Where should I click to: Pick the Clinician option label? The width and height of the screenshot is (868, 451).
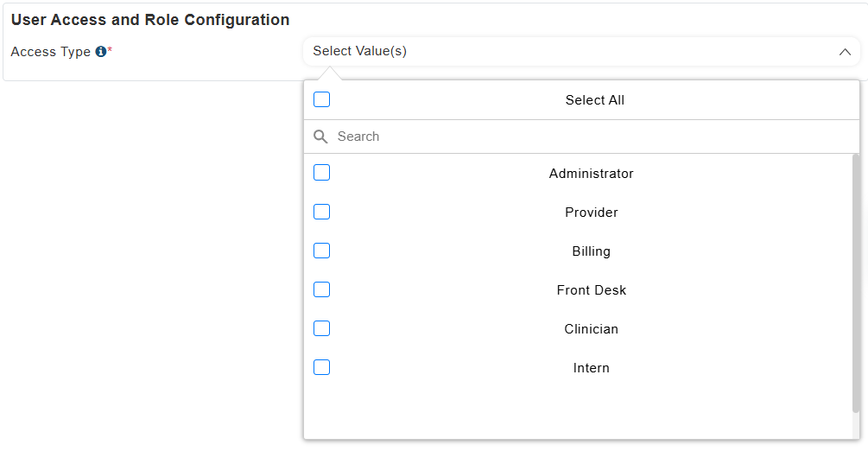click(x=592, y=329)
